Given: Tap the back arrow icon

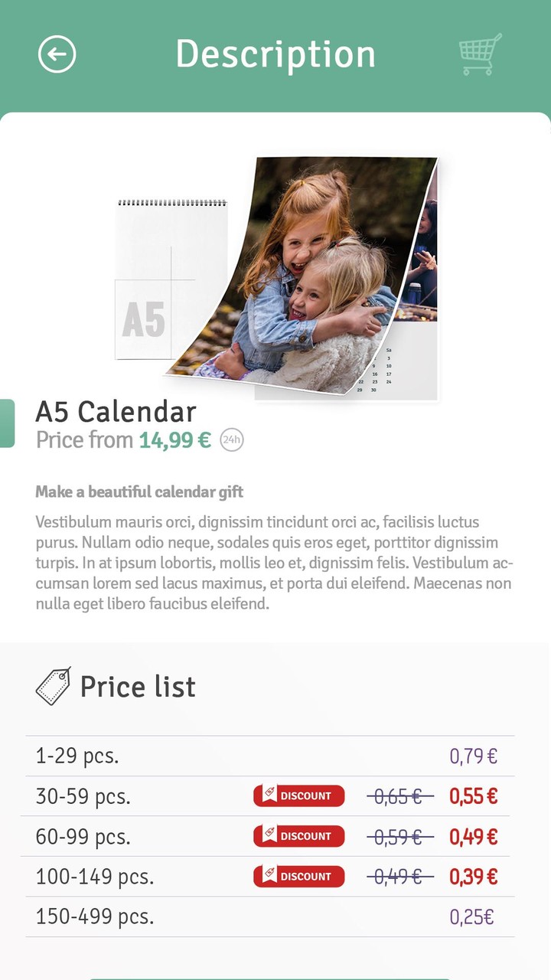Looking at the screenshot, I should [57, 54].
